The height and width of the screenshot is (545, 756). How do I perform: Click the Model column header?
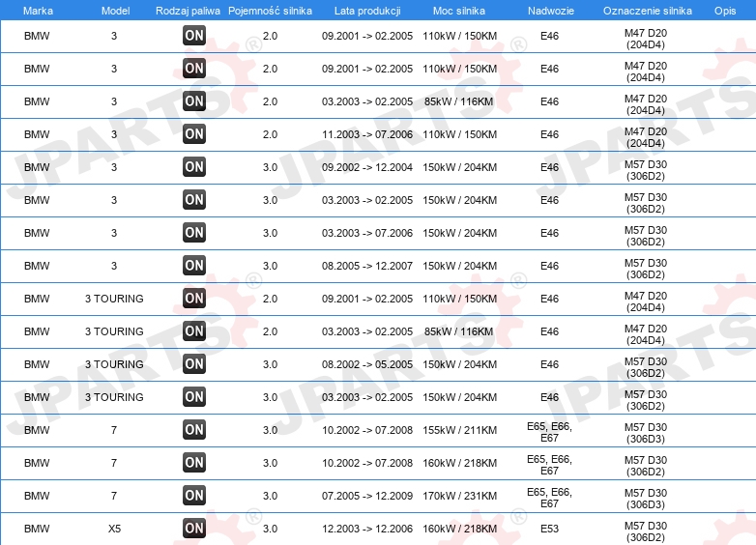[115, 11]
